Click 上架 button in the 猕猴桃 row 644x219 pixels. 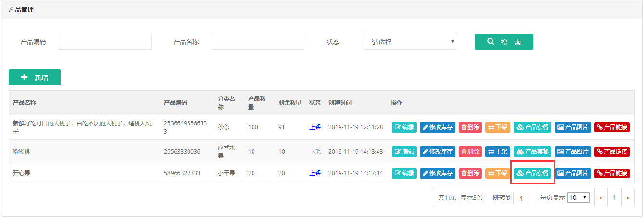pyautogui.click(x=498, y=152)
